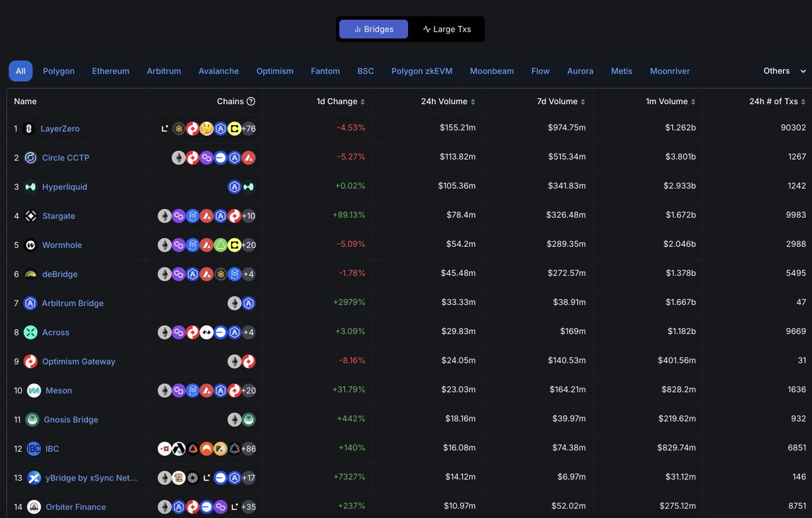Open the Across link
812x518 pixels.
point(55,332)
